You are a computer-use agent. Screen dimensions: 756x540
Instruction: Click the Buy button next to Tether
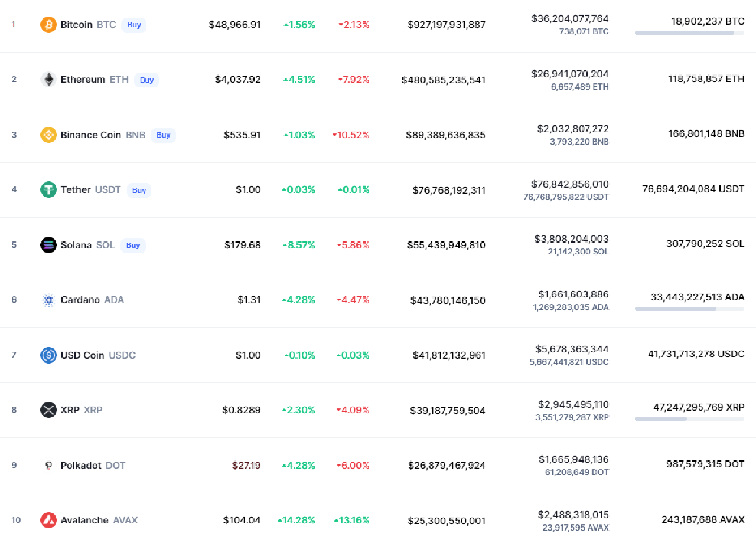coord(139,190)
